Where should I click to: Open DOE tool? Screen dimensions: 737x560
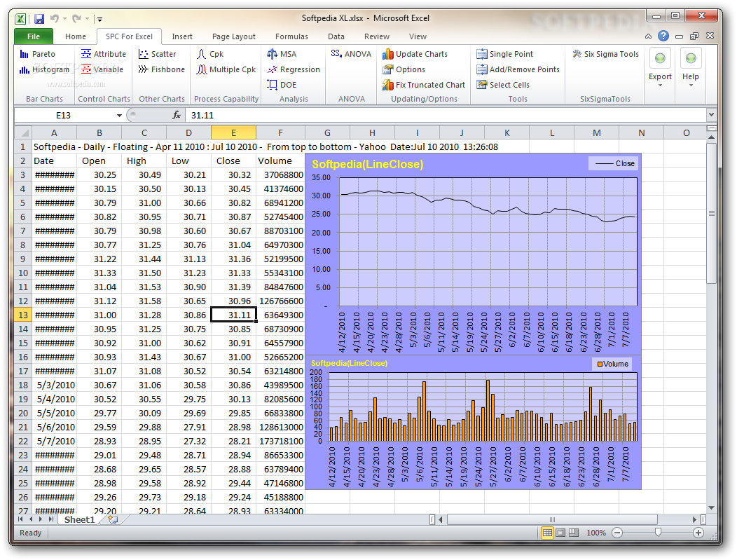coord(282,85)
